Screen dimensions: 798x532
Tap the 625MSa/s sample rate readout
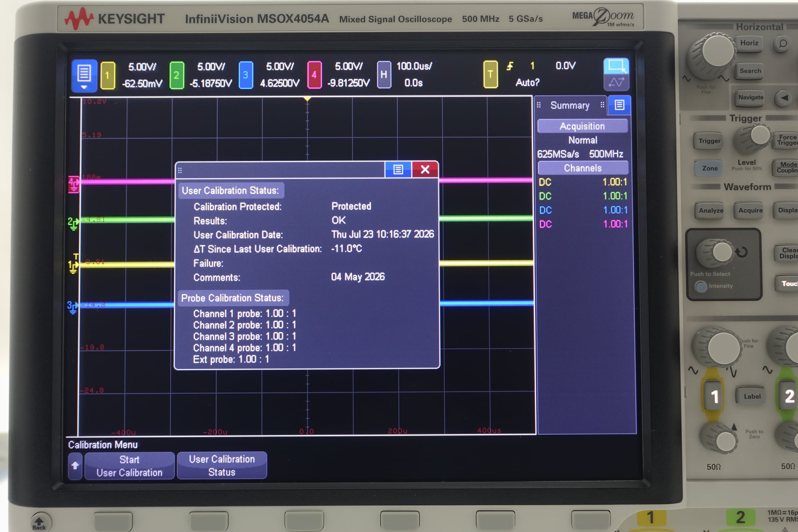(558, 154)
